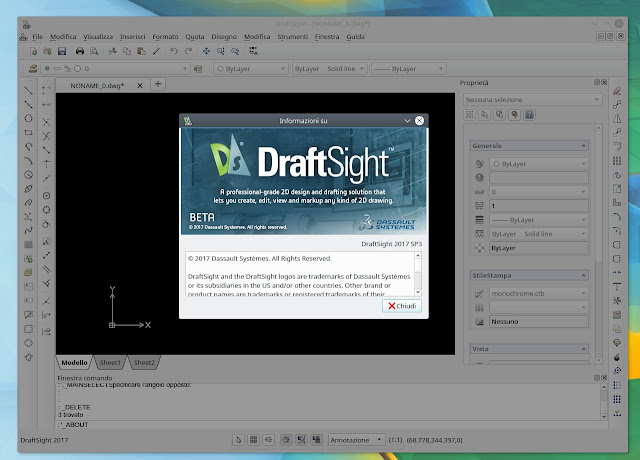The width and height of the screenshot is (640, 460).
Task: Open the monochrome.ctb print style dropdown
Action: click(x=538, y=293)
